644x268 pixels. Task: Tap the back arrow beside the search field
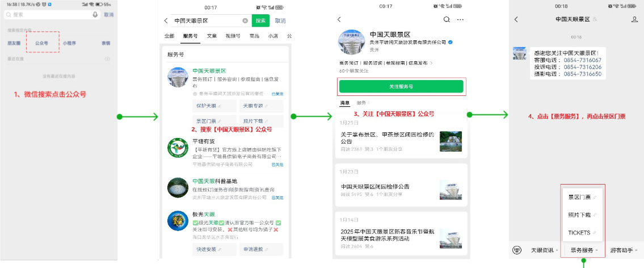[x=166, y=21]
